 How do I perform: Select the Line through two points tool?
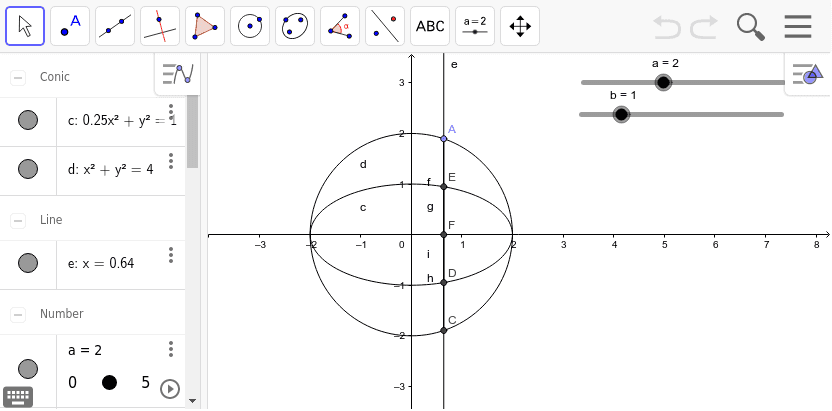115,26
